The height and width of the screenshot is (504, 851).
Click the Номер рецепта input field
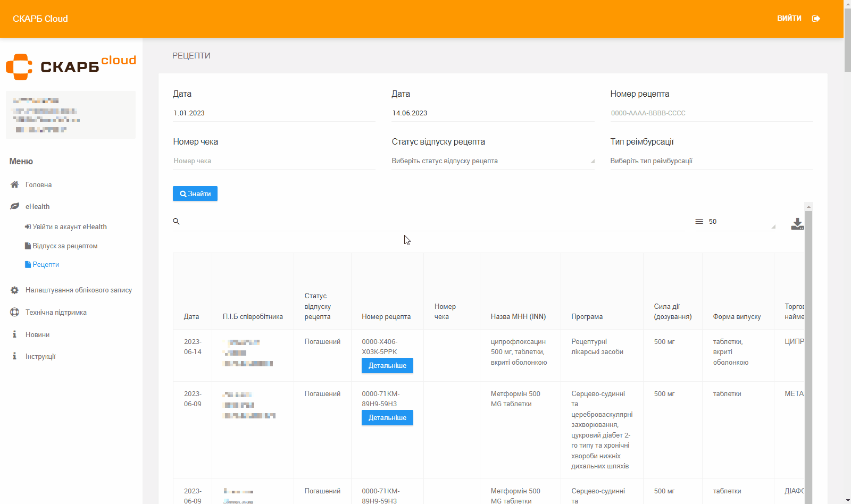click(711, 113)
